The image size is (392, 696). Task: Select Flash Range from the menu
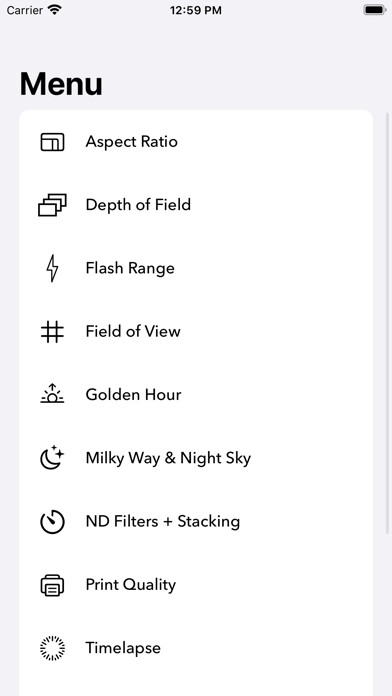(x=196, y=268)
